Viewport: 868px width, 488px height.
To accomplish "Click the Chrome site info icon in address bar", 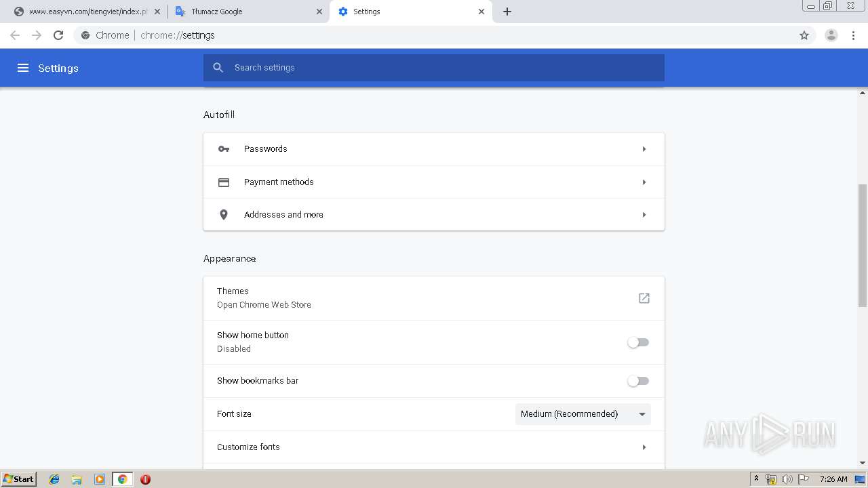I will [85, 35].
